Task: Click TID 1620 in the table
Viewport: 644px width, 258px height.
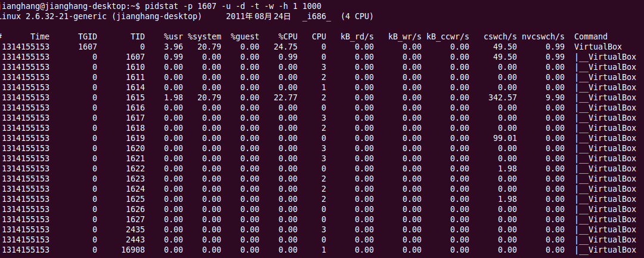Action: click(x=135, y=148)
